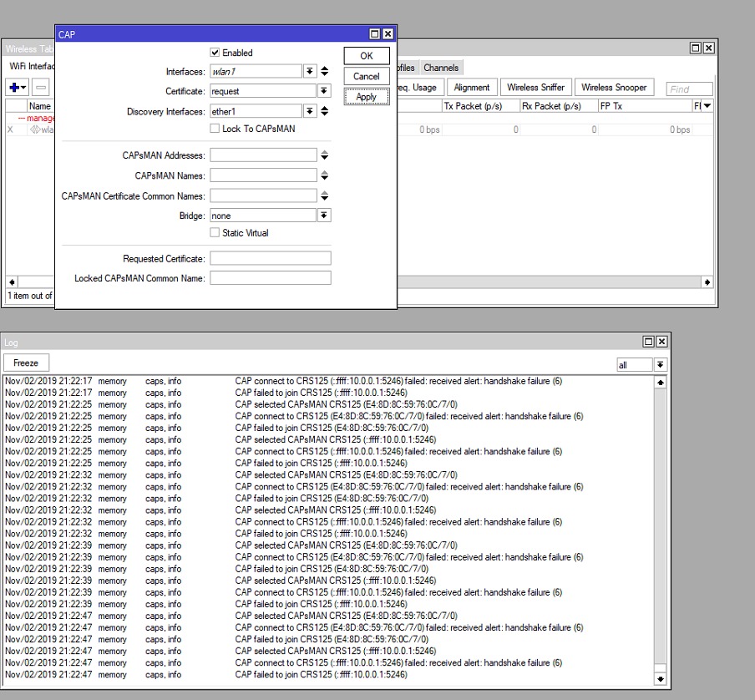
Task: Click the Tx Packet (p/s) column header
Action: click(481, 106)
